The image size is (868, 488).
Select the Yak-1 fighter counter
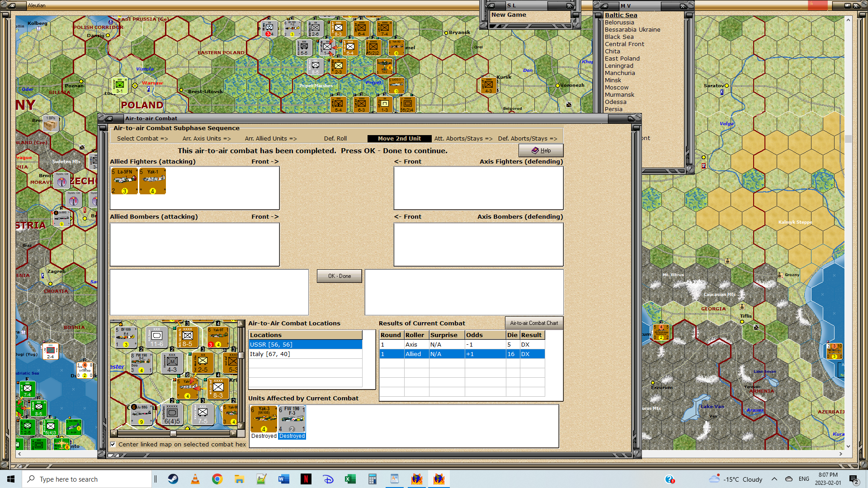click(153, 181)
